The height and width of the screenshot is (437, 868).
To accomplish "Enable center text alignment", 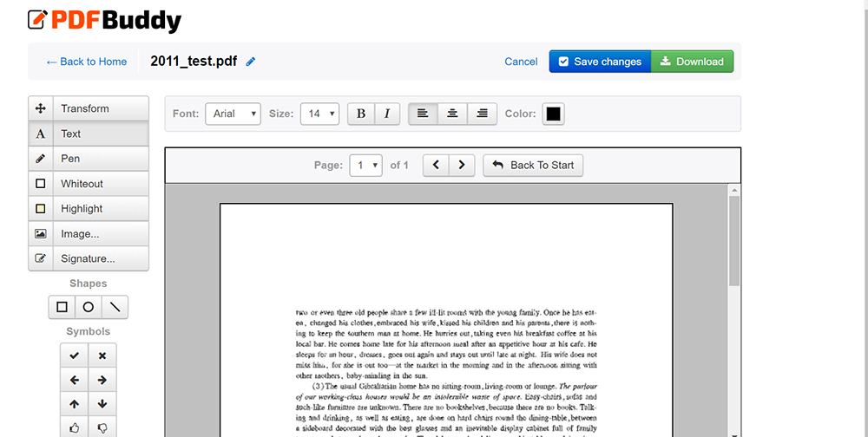I will [452, 114].
